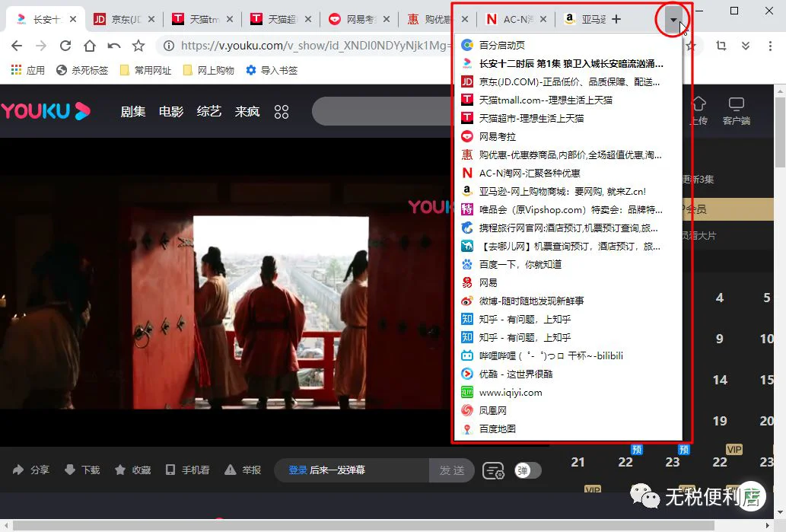Click the 杀死标签 bookmark

(83, 70)
